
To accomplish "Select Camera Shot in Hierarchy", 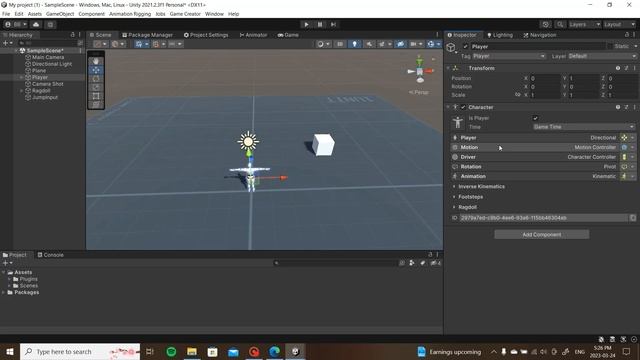I will click(x=48, y=84).
